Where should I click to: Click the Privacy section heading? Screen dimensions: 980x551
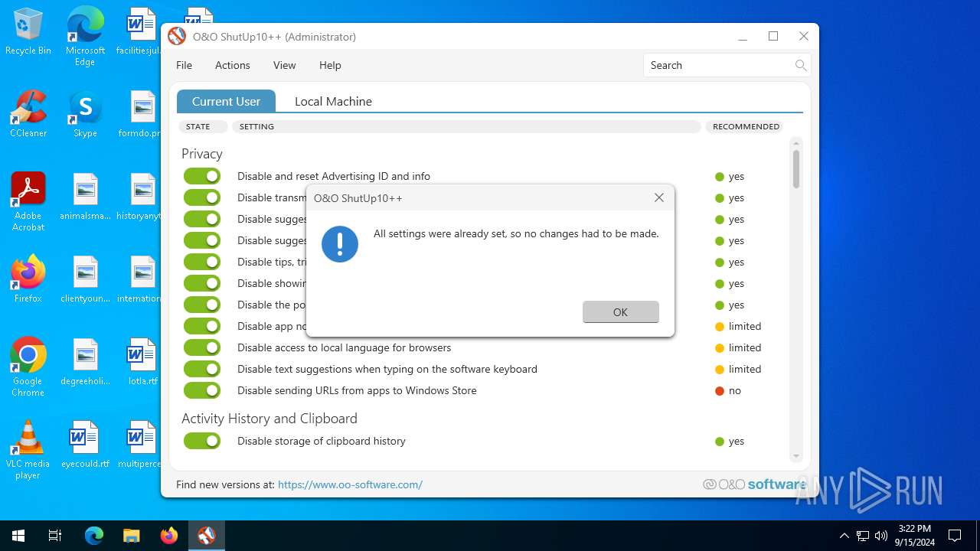[202, 154]
